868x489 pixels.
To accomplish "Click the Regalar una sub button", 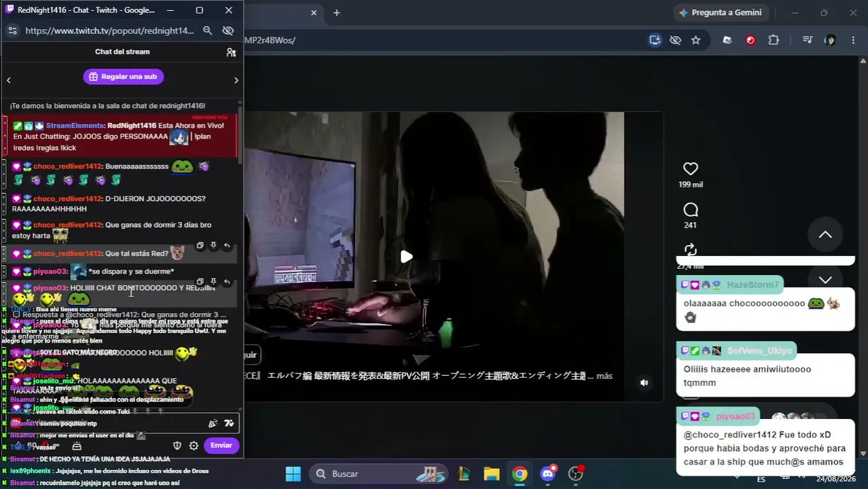I will tap(123, 77).
